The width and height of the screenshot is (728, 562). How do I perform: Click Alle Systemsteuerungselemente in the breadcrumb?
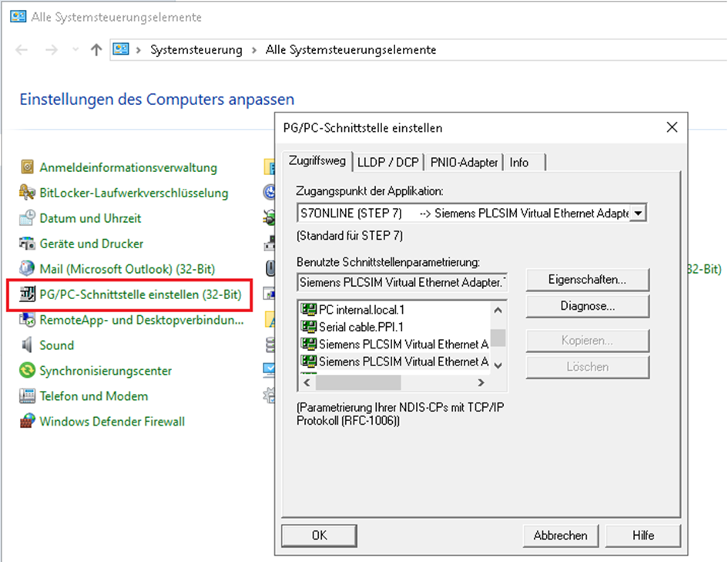351,49
